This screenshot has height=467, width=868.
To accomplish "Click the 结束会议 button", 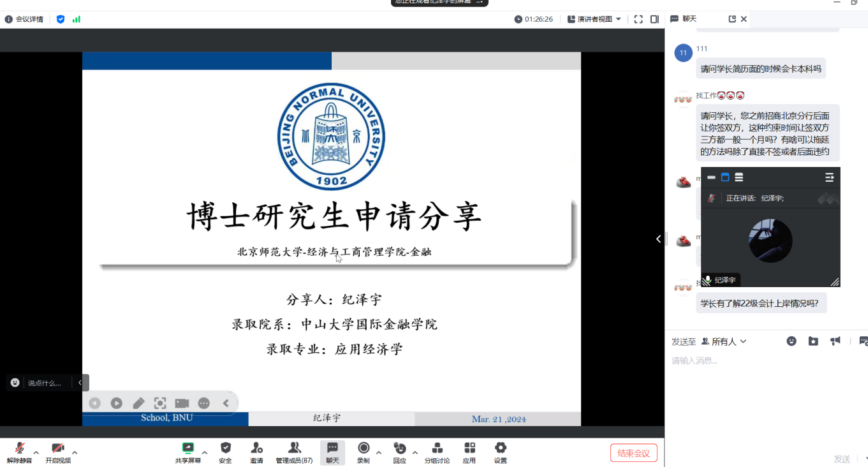I will coord(634,452).
